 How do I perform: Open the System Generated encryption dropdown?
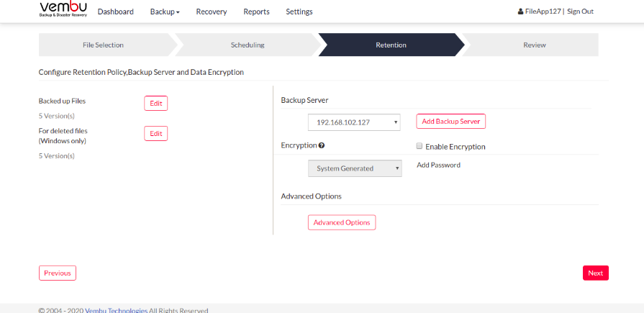[355, 168]
